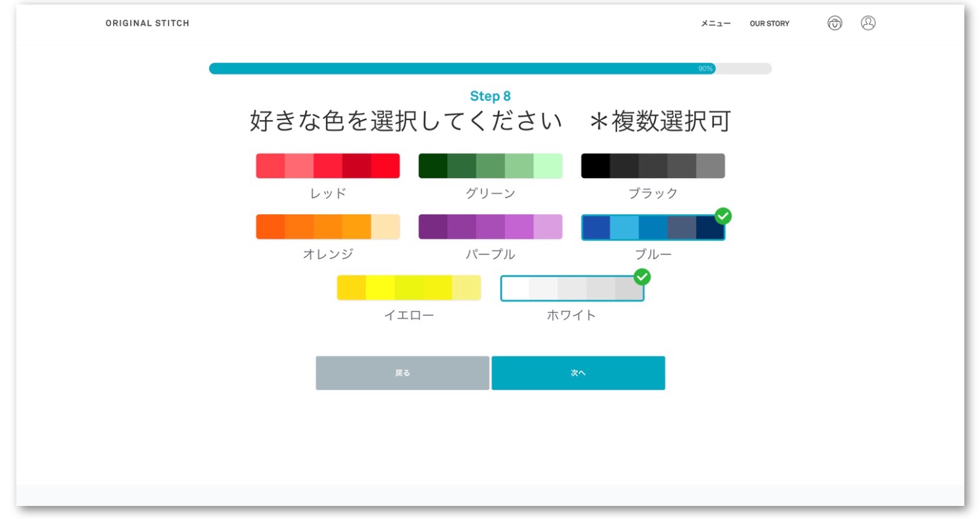This screenshot has height=519, width=980.
Task: Select the グリーン green color palette
Action: point(490,166)
